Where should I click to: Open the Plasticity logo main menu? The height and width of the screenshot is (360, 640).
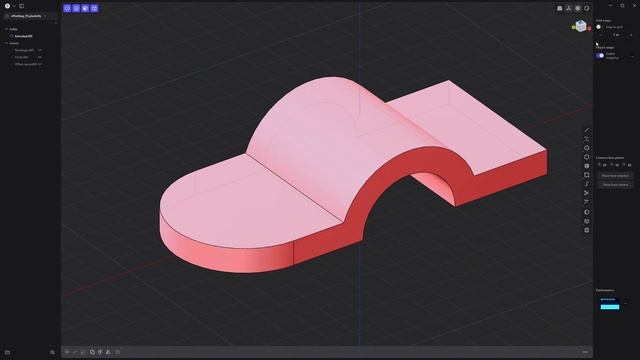pos(7,6)
